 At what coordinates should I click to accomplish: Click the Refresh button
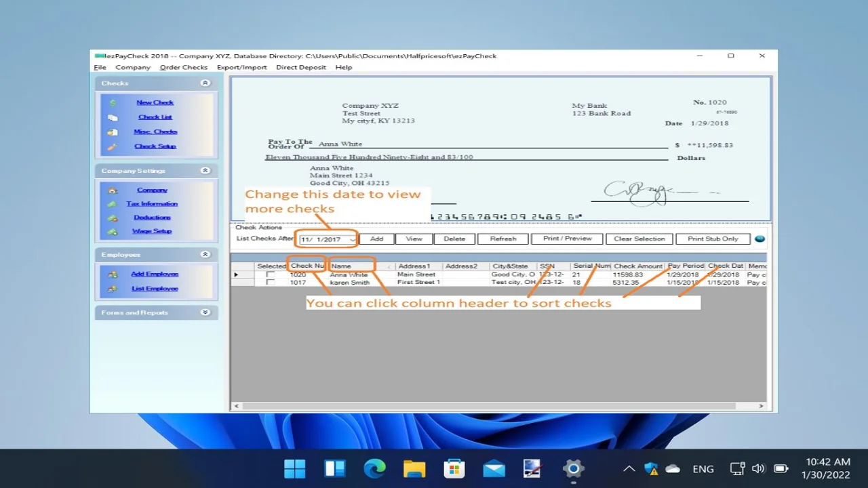(x=503, y=239)
